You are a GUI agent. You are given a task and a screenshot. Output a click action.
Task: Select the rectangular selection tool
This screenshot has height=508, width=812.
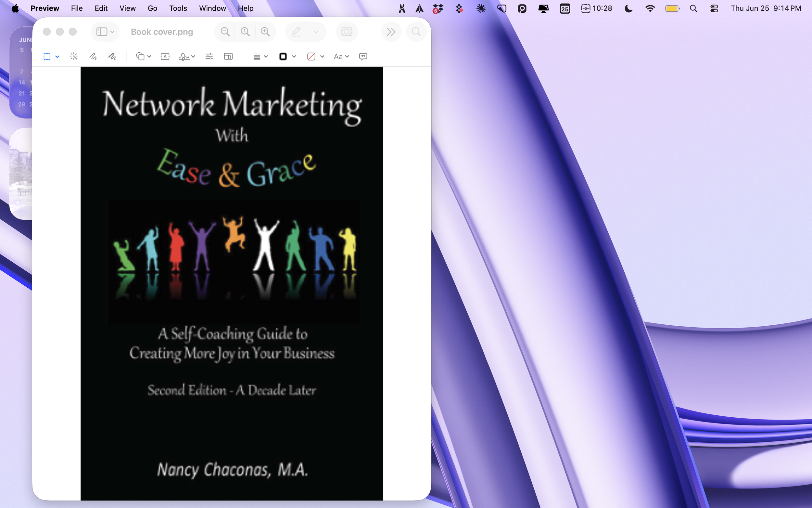[47, 57]
